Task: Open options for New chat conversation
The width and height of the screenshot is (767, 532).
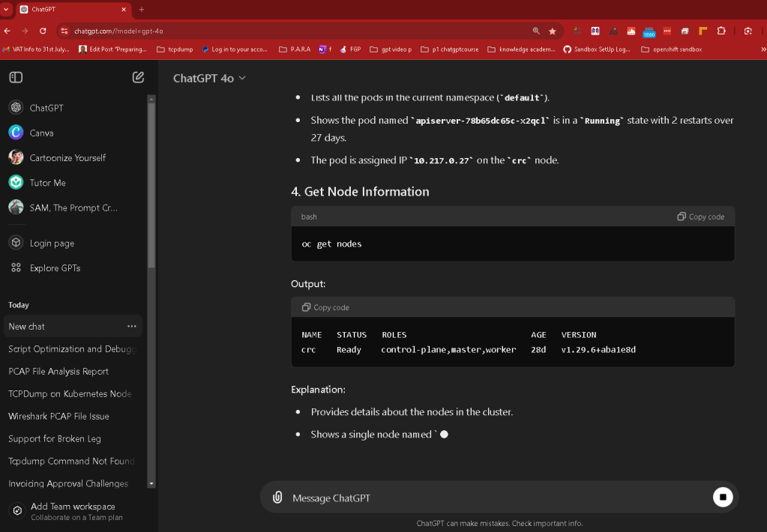Action: tap(132, 326)
